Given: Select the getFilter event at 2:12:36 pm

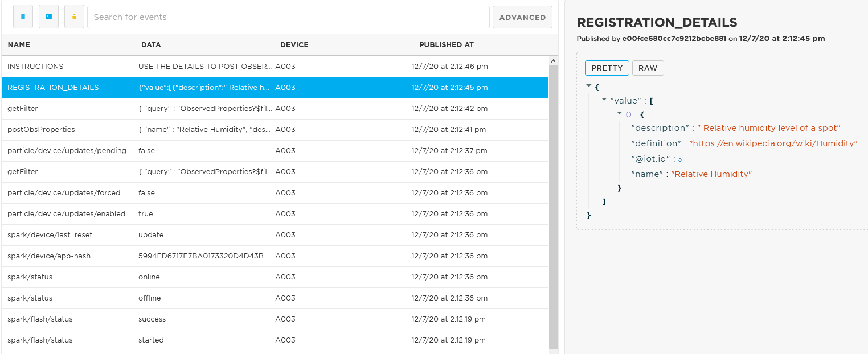Looking at the screenshot, I should (x=275, y=171).
